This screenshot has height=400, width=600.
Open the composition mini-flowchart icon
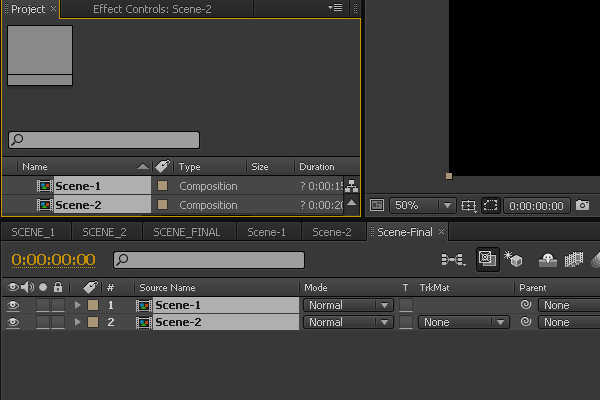(453, 260)
